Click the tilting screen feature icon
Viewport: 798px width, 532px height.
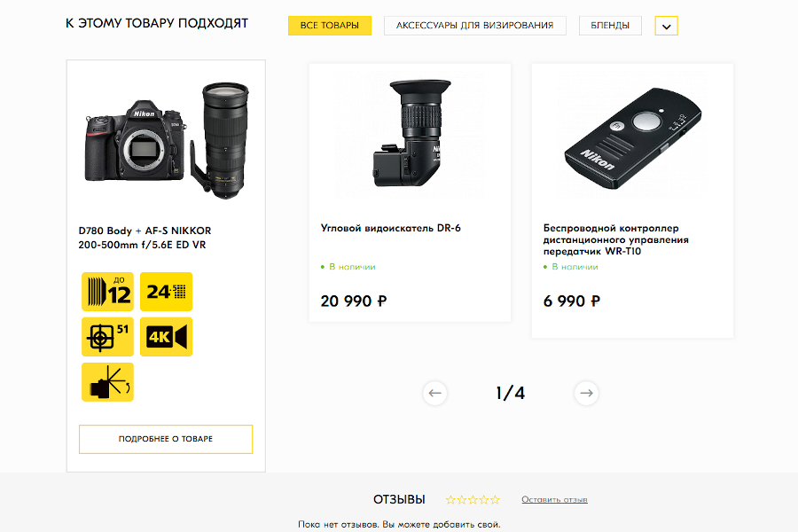coord(107,382)
